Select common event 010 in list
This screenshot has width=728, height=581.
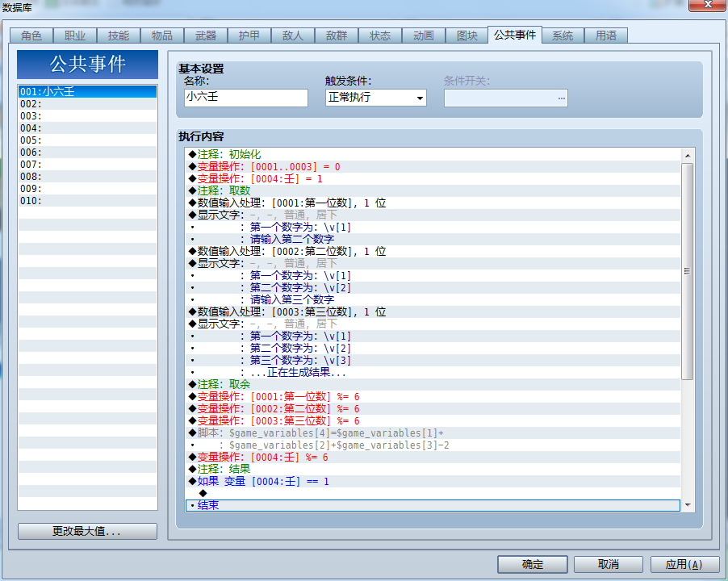[x=87, y=200]
